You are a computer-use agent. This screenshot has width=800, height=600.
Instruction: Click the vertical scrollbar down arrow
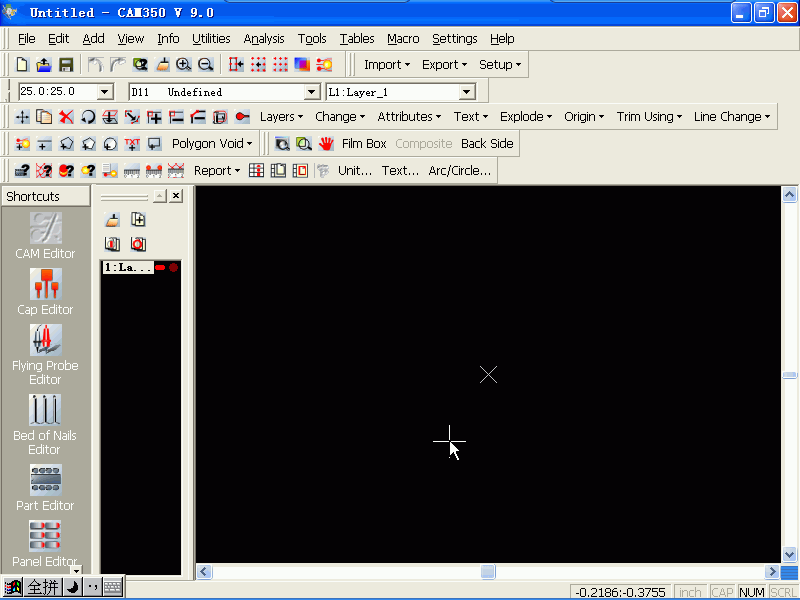point(789,554)
